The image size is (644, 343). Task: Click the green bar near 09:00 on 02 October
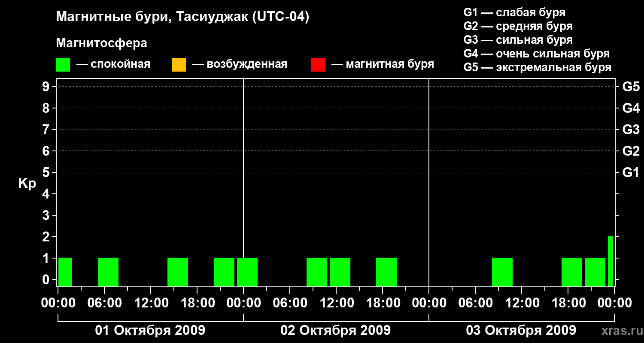click(317, 272)
